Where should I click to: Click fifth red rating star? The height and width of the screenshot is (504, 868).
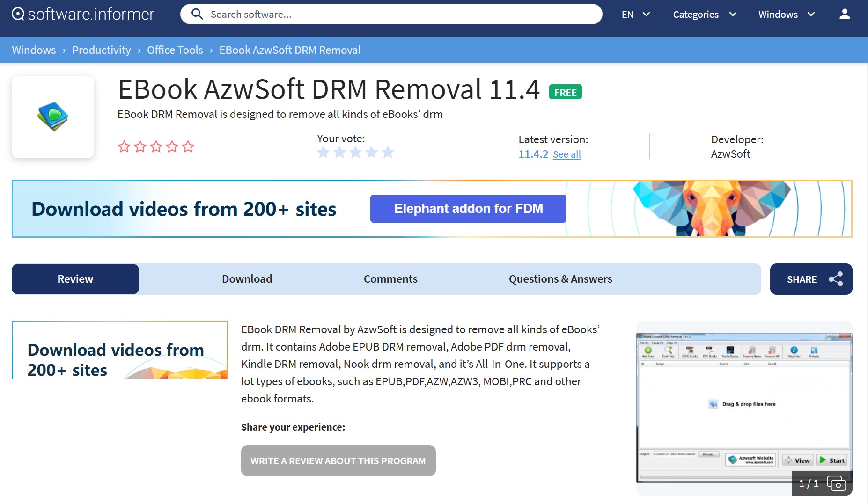point(188,146)
